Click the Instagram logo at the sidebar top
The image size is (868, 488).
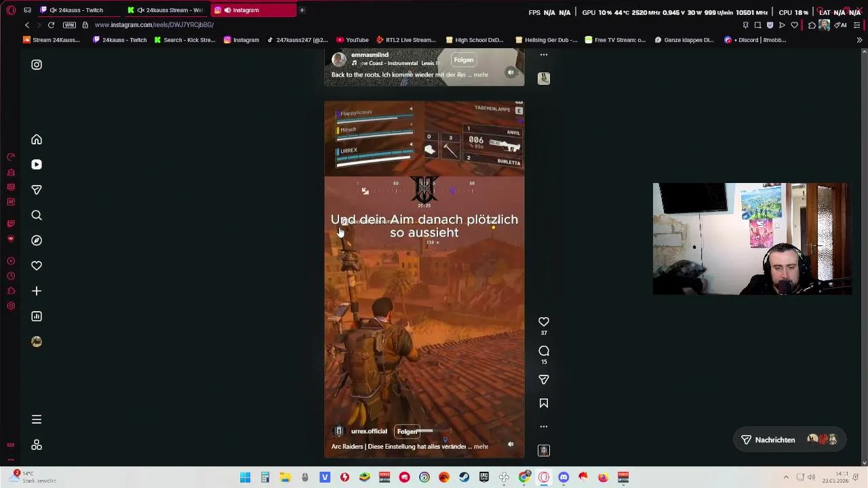[37, 65]
